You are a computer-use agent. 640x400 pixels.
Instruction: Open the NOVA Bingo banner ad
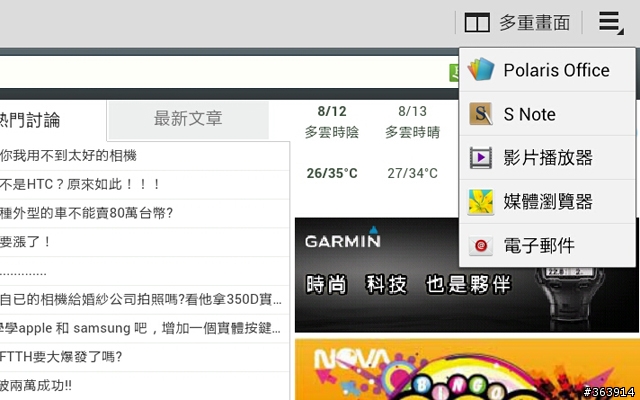(467, 369)
